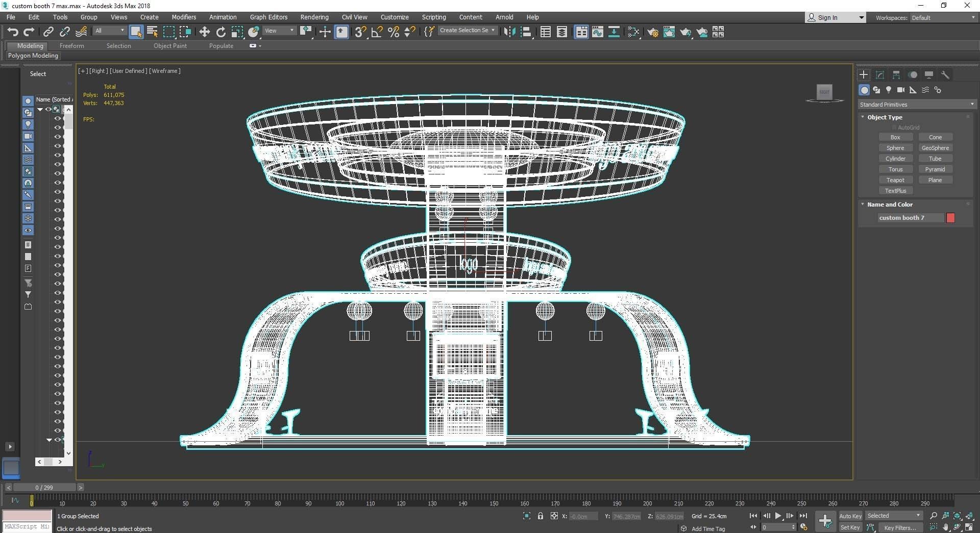Open the selection filter All dropdown
This screenshot has height=533, width=980.
coord(110,31)
